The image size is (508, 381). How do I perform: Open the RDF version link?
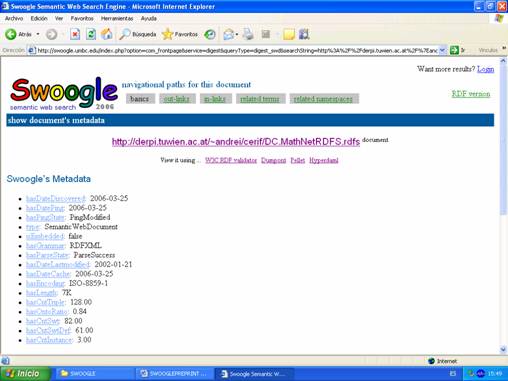pos(471,94)
